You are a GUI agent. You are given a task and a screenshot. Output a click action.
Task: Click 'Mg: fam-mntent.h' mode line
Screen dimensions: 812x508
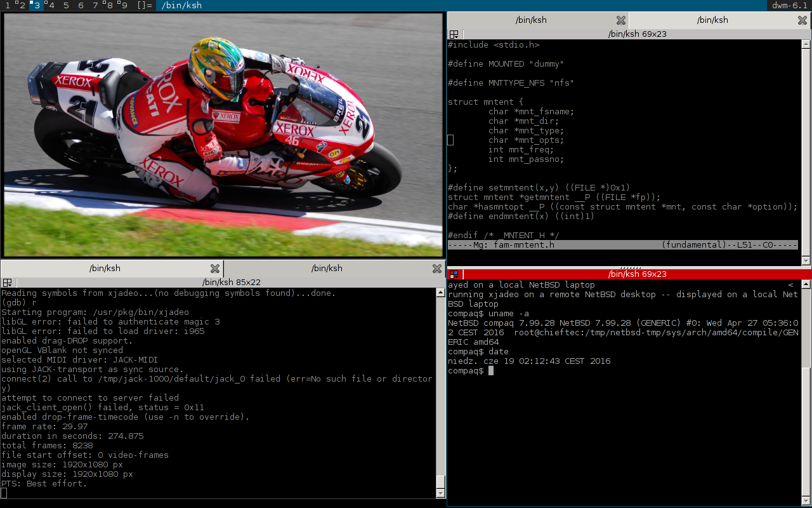click(x=514, y=244)
